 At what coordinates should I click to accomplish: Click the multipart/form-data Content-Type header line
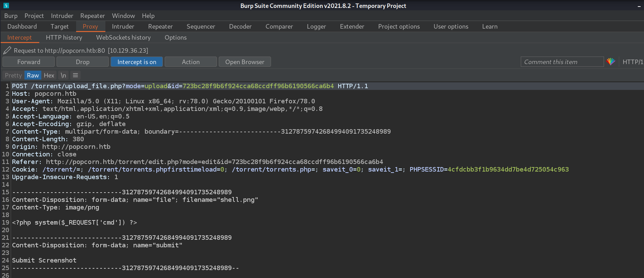[x=201, y=132]
